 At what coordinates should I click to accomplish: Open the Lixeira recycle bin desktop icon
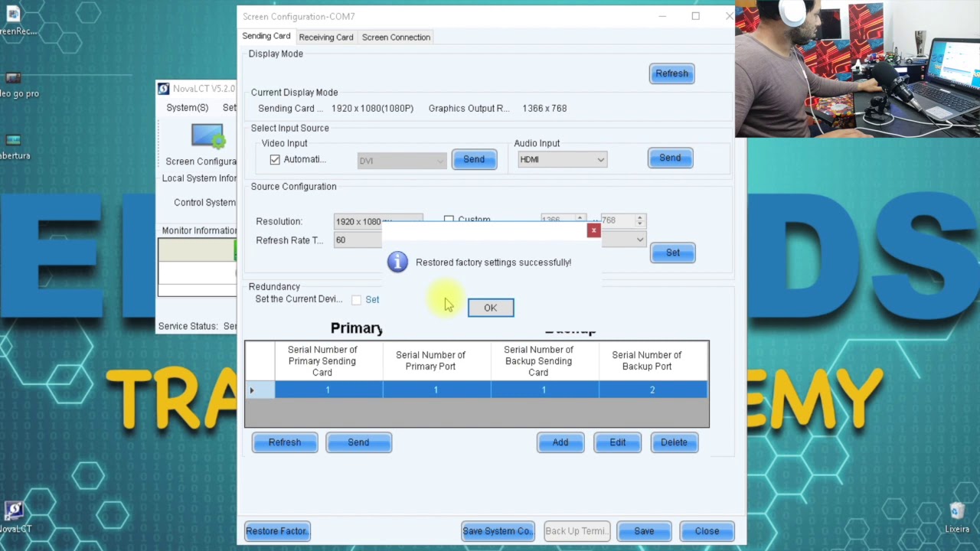956,518
